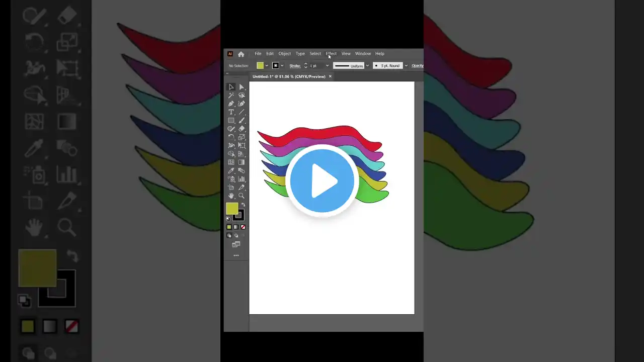Select the Pen tool
Screen dimensions: 644x362
coord(231,104)
